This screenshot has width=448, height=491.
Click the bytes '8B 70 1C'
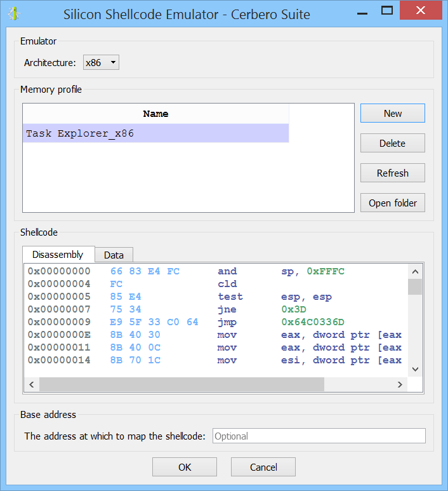[135, 360]
